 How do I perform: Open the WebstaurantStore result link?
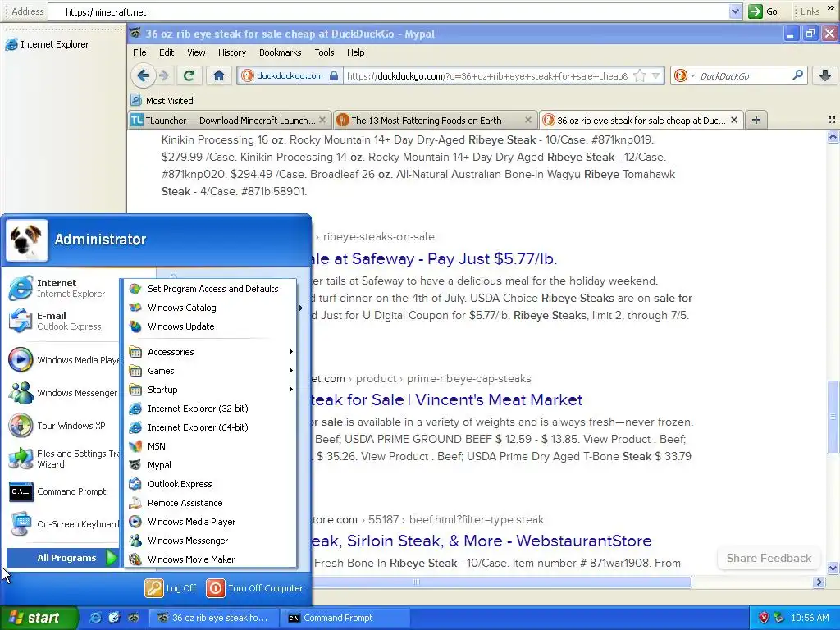pyautogui.click(x=481, y=541)
